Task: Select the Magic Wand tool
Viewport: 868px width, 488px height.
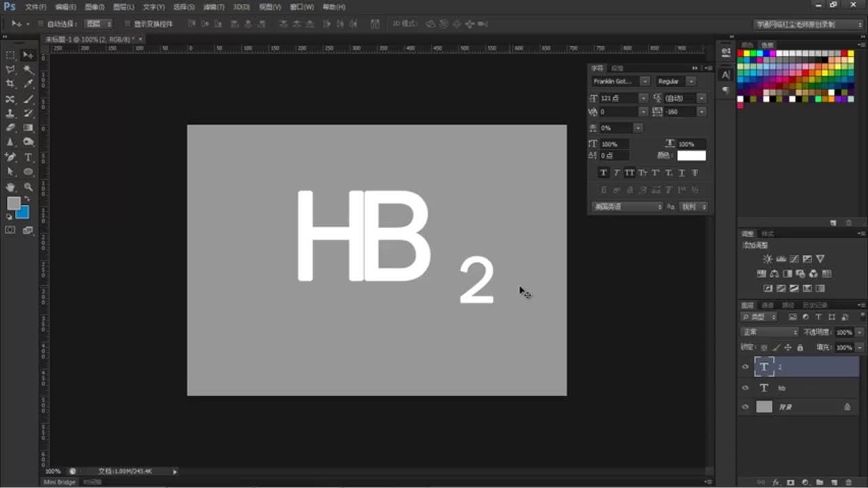Action: 28,70
